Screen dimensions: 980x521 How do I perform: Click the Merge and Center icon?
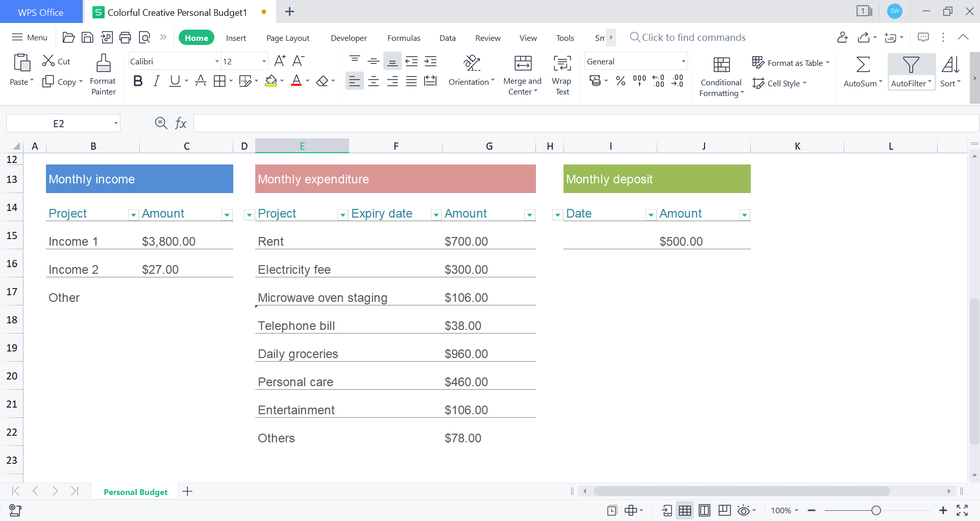pyautogui.click(x=523, y=64)
